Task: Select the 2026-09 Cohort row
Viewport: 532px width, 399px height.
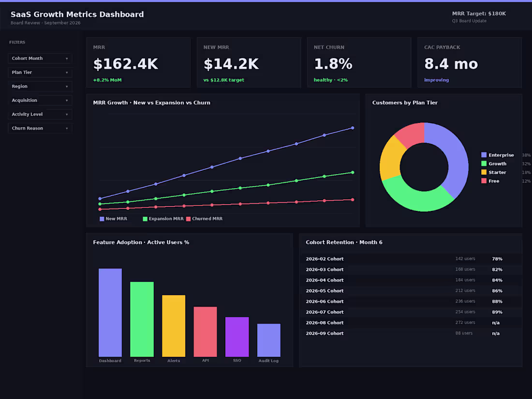Action: coord(411,333)
